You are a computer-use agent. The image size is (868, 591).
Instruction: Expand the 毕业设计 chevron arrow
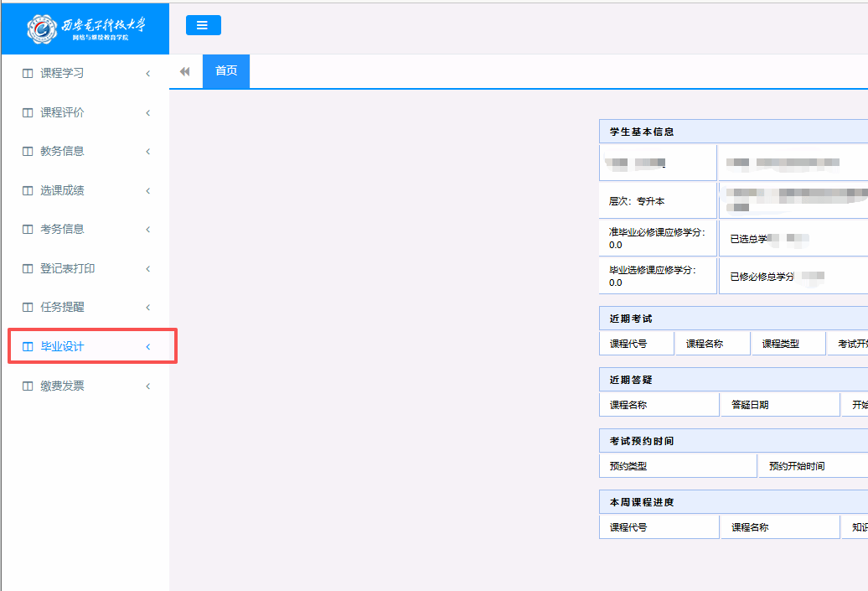(x=148, y=347)
